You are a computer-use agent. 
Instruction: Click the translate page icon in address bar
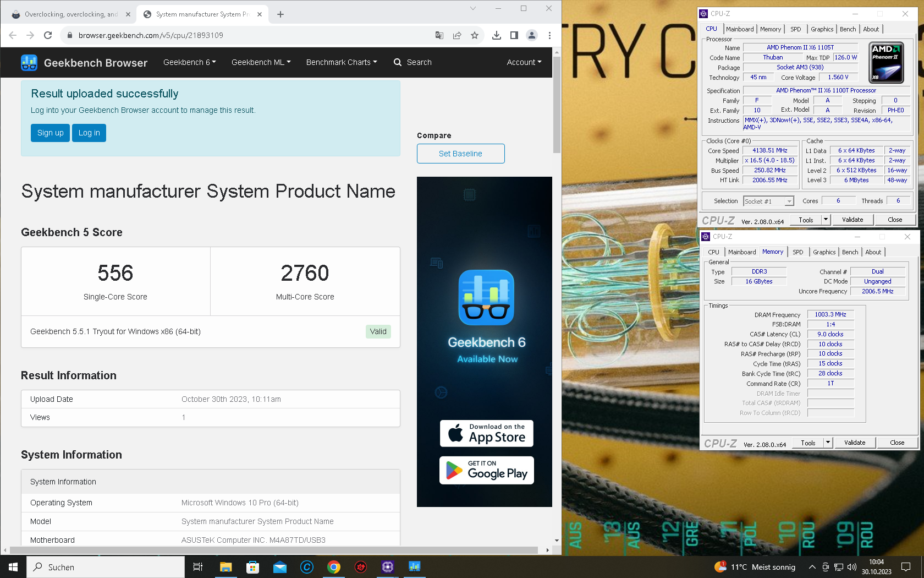point(439,35)
